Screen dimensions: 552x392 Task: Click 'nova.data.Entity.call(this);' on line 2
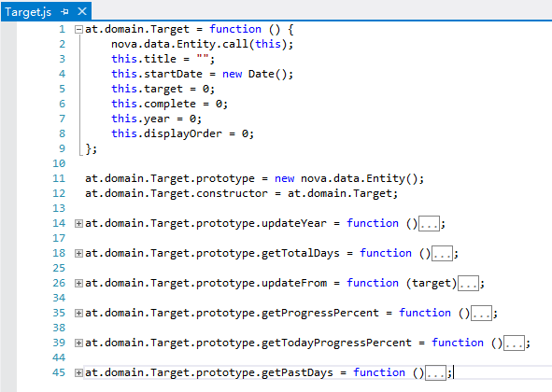(202, 45)
